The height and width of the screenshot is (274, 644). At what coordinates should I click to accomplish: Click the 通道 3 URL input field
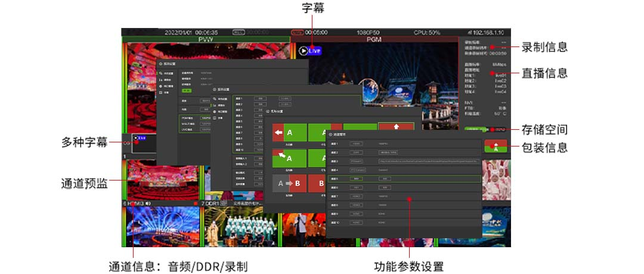point(428,161)
